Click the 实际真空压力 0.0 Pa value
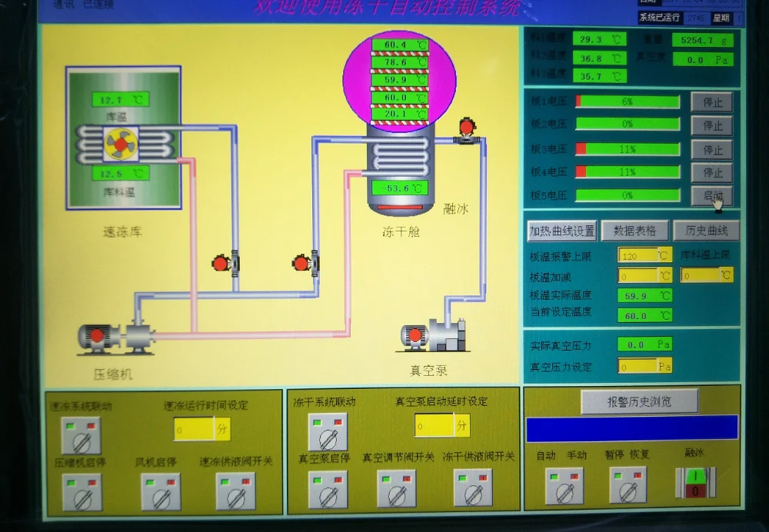 click(x=644, y=344)
